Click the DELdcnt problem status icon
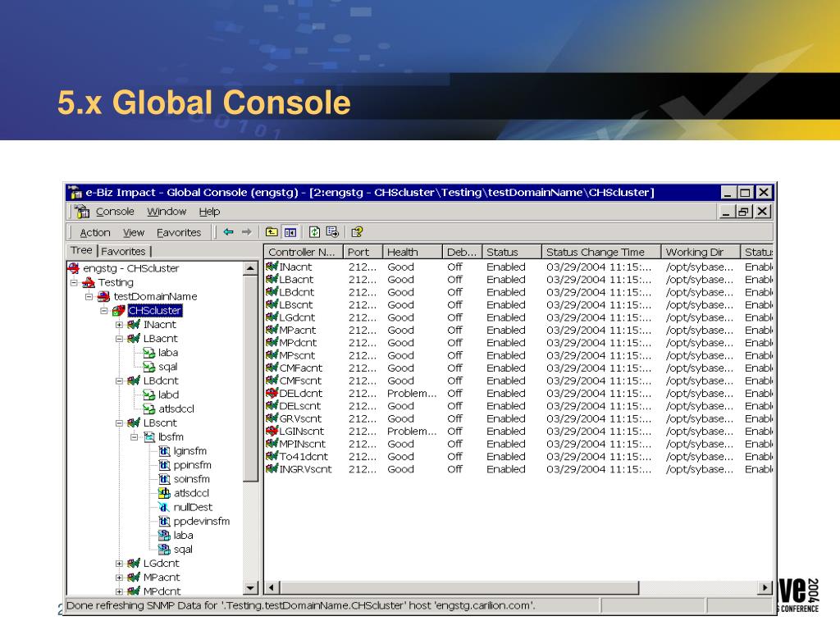 tap(272, 393)
